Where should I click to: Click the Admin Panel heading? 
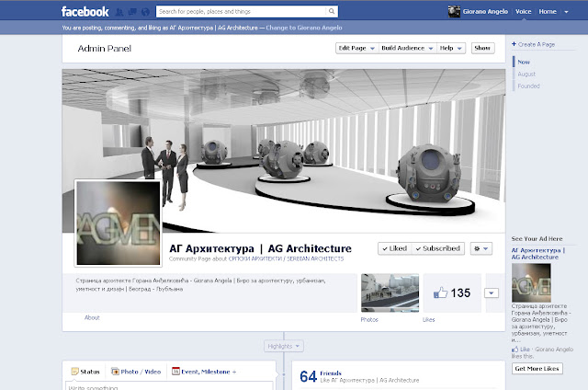[104, 49]
